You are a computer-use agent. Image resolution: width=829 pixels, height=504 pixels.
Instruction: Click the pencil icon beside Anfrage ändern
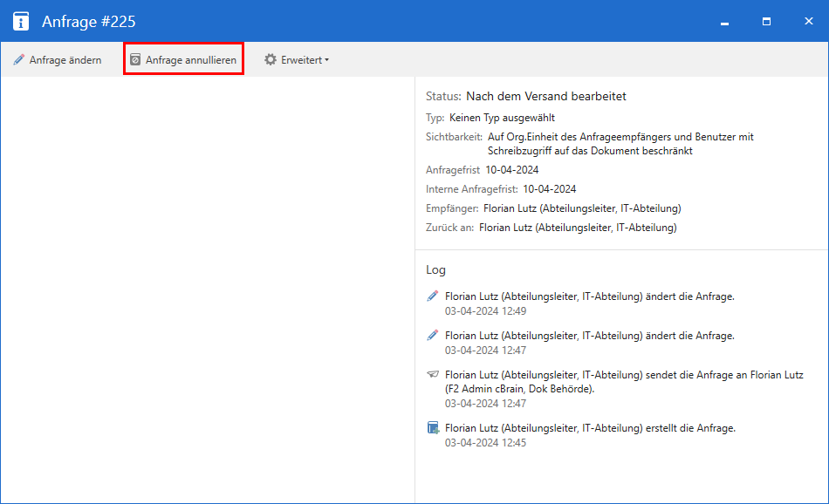coord(19,60)
